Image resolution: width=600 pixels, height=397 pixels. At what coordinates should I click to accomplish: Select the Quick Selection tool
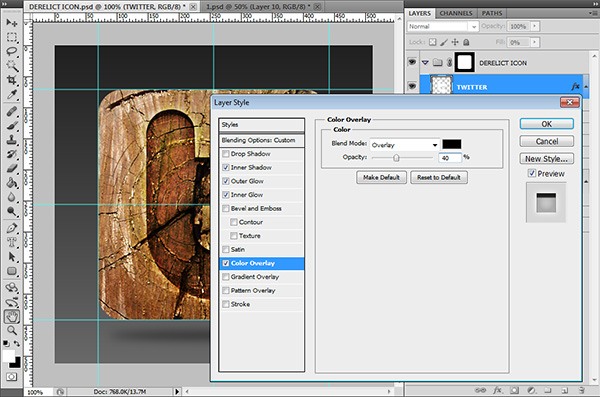pyautogui.click(x=11, y=65)
